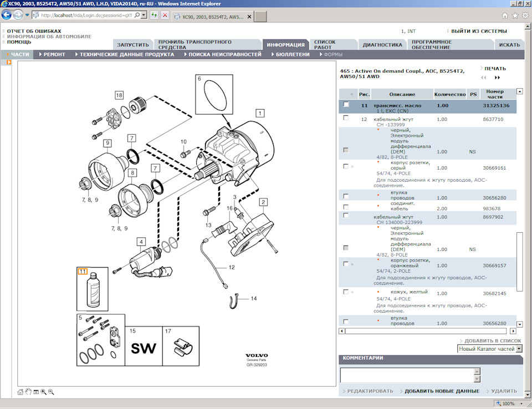The height and width of the screenshot is (409, 532).
Task: Click the browser back button
Action: 7,15
